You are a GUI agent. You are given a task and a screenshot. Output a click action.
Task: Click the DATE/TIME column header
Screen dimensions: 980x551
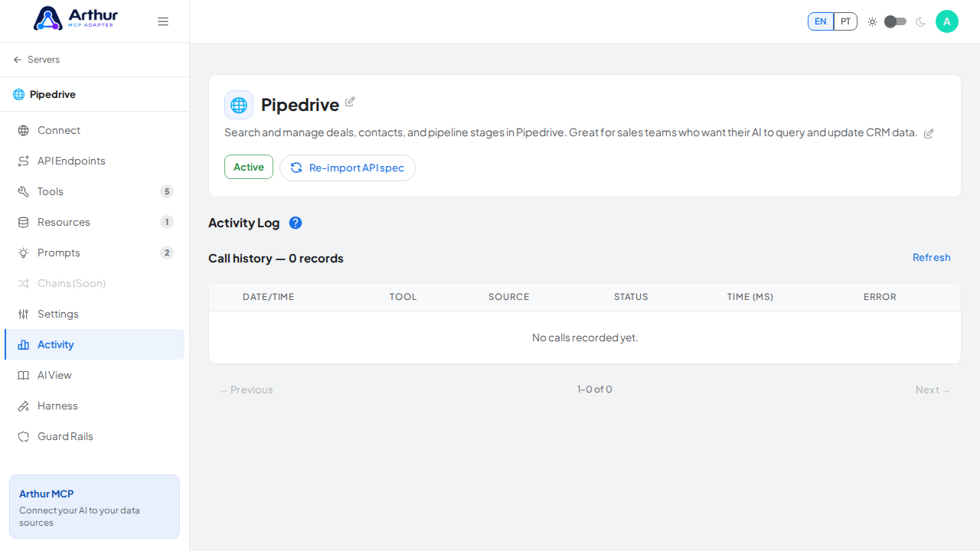pyautogui.click(x=269, y=297)
